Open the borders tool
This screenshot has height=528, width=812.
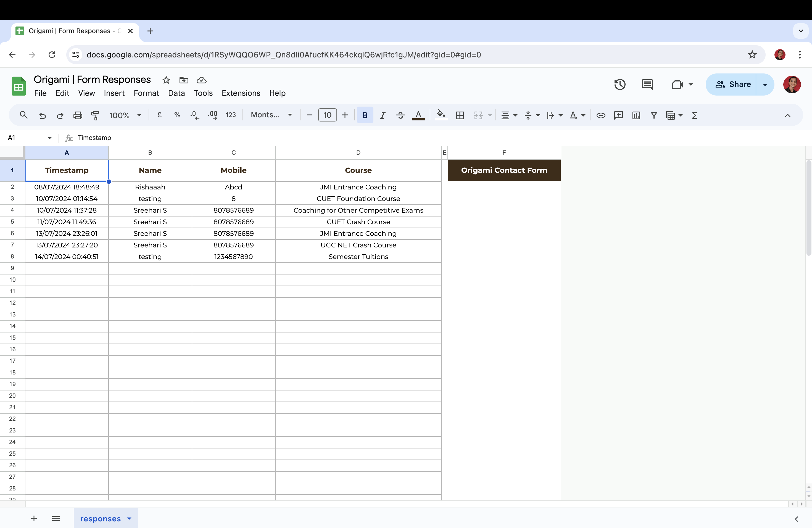pyautogui.click(x=460, y=115)
